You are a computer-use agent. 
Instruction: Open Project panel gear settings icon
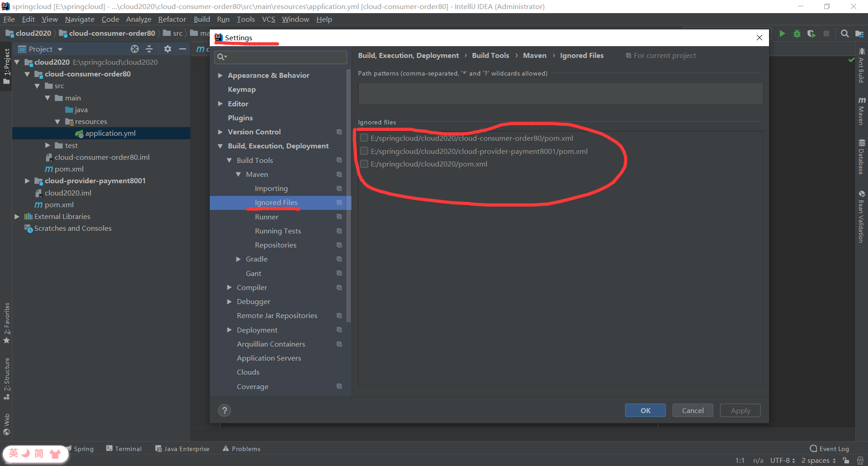point(168,49)
